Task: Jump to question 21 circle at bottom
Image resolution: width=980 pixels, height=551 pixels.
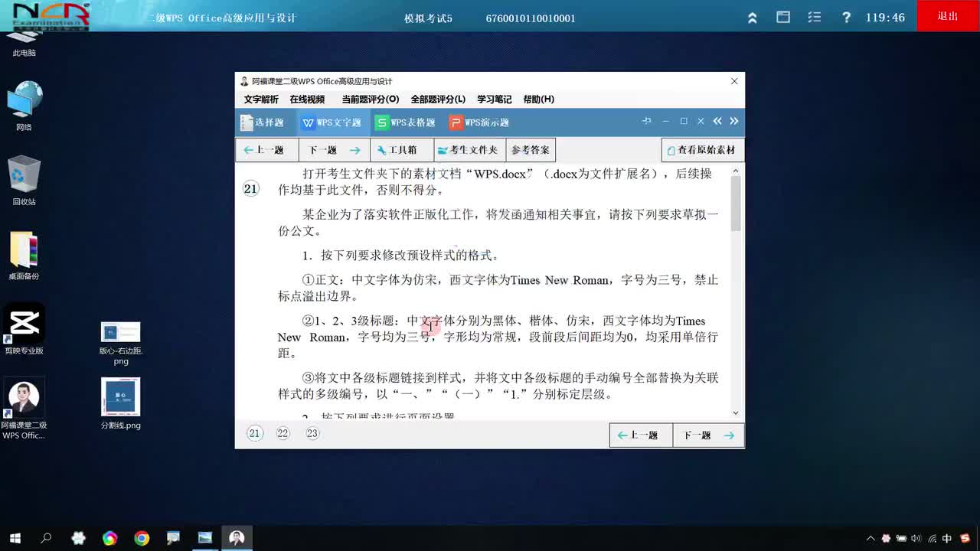Action: point(255,433)
